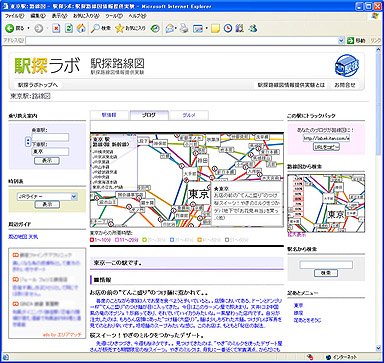This screenshot has height=363, width=384.
Task: Open the address bar dropdown arrow
Action: coord(341,41)
